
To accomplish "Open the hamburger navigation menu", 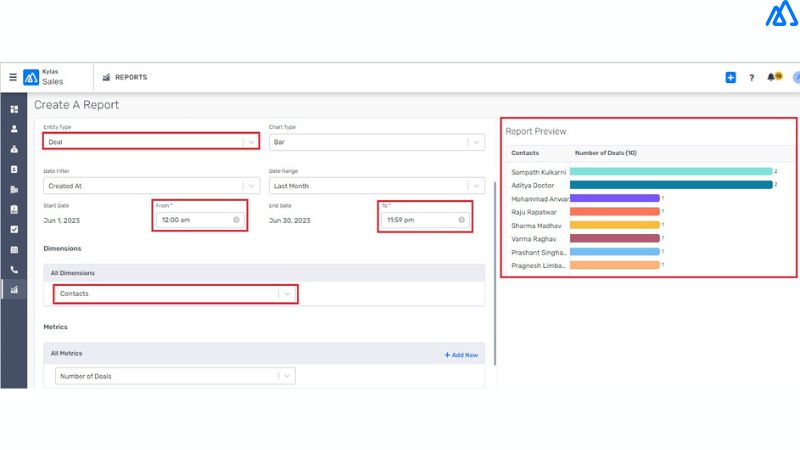I will [13, 77].
